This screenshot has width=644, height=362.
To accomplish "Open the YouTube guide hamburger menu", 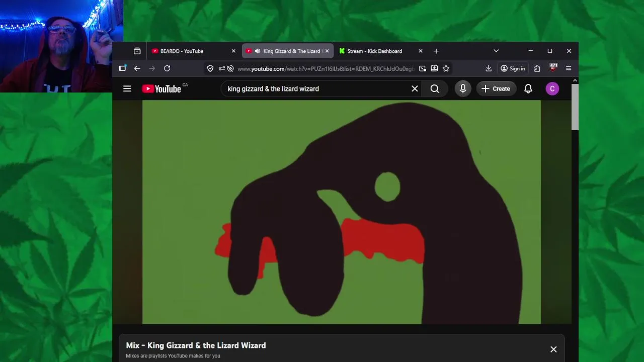I will click(x=127, y=88).
